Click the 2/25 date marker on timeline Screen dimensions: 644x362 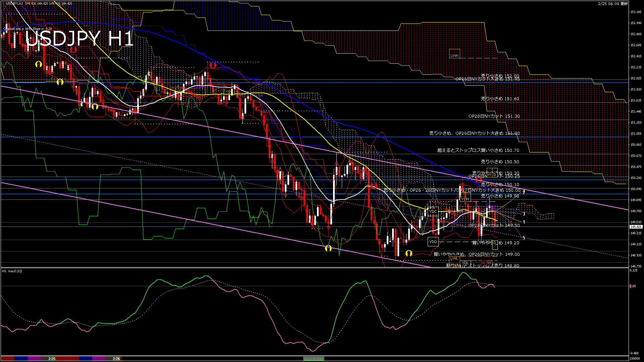click(52, 359)
